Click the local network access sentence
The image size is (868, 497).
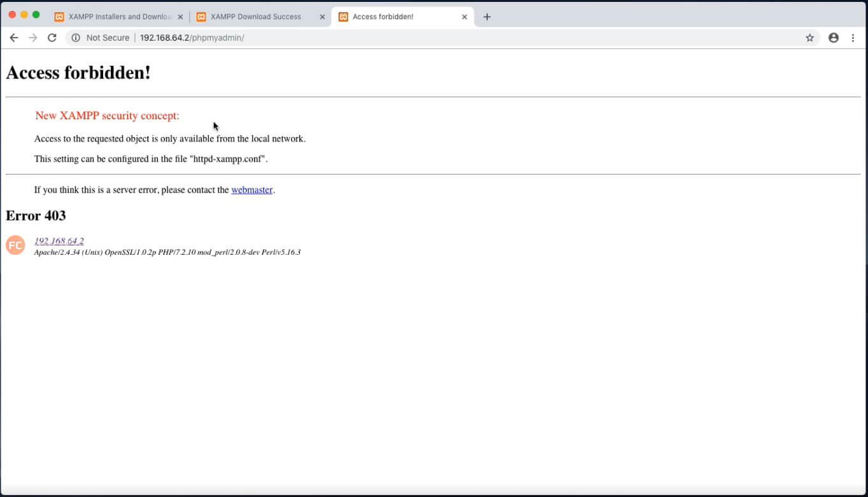tap(170, 138)
